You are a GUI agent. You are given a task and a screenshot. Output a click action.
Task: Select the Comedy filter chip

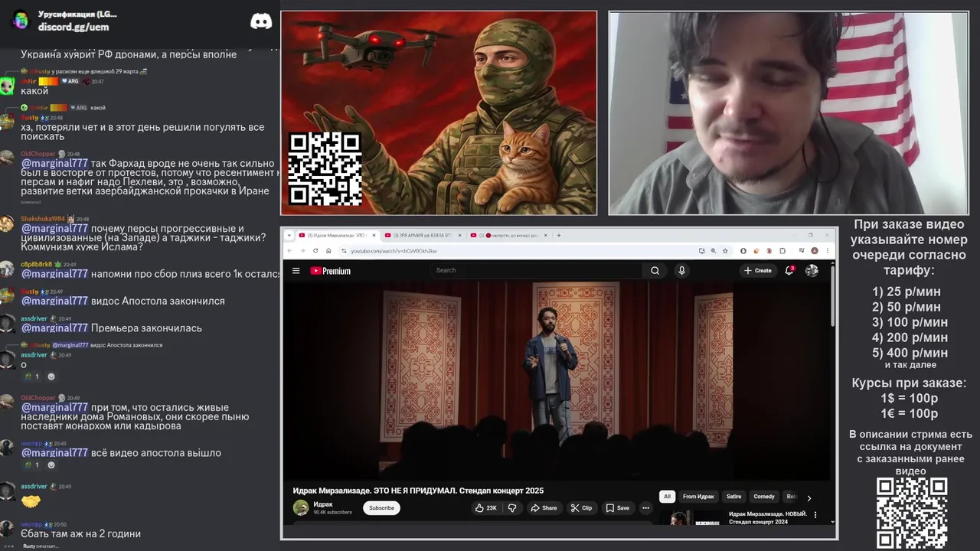[x=764, y=497]
